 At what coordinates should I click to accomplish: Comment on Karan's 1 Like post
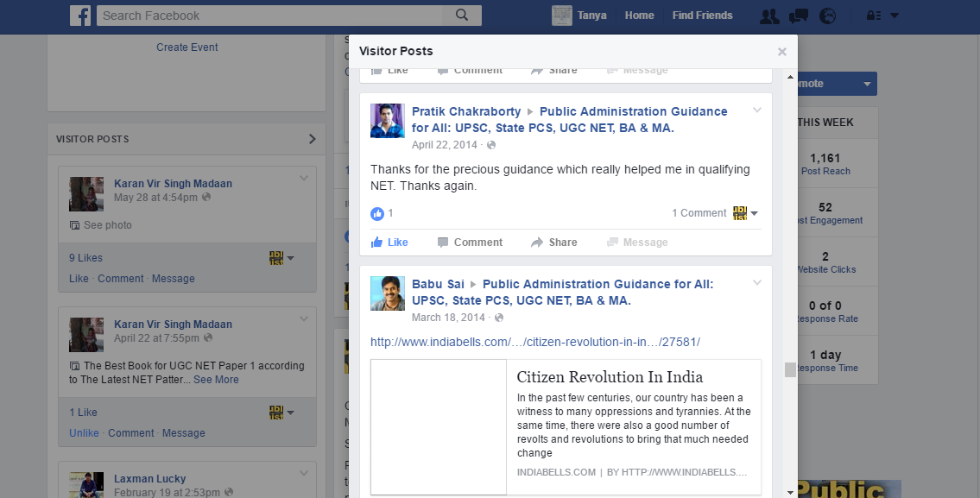[x=130, y=433]
